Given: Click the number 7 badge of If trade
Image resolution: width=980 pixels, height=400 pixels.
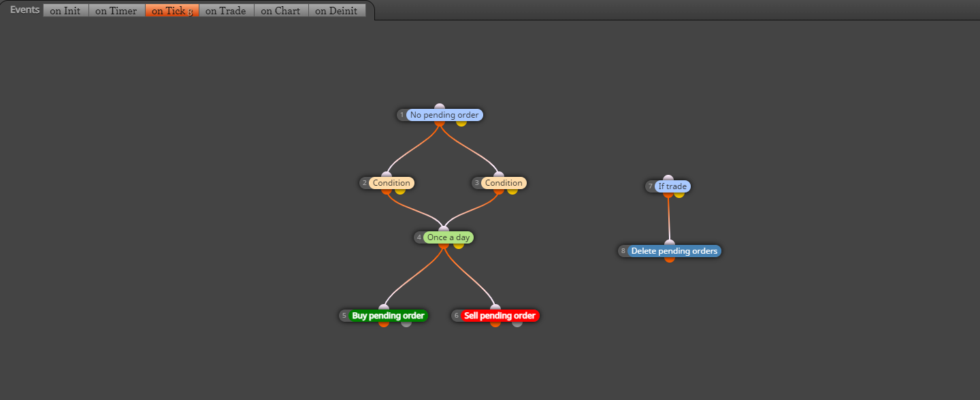Looking at the screenshot, I should 651,186.
